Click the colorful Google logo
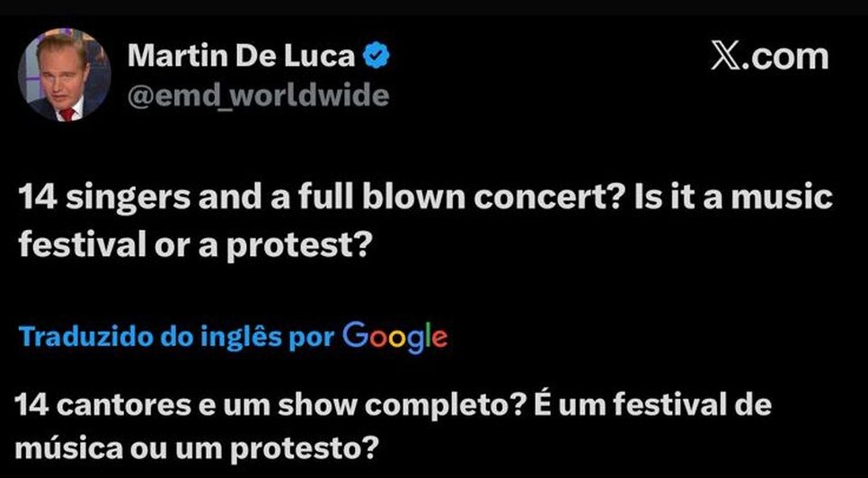 point(395,336)
